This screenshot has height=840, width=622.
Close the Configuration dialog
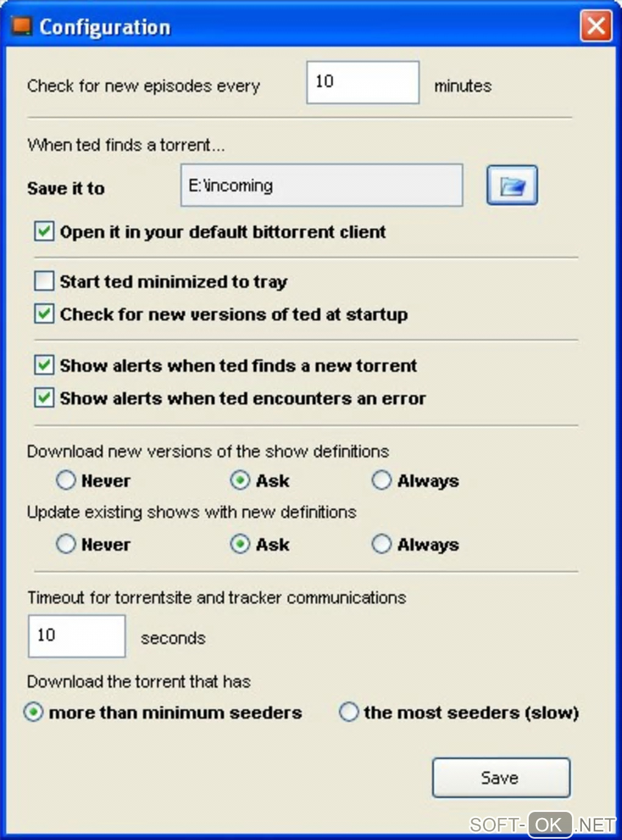coord(596,26)
